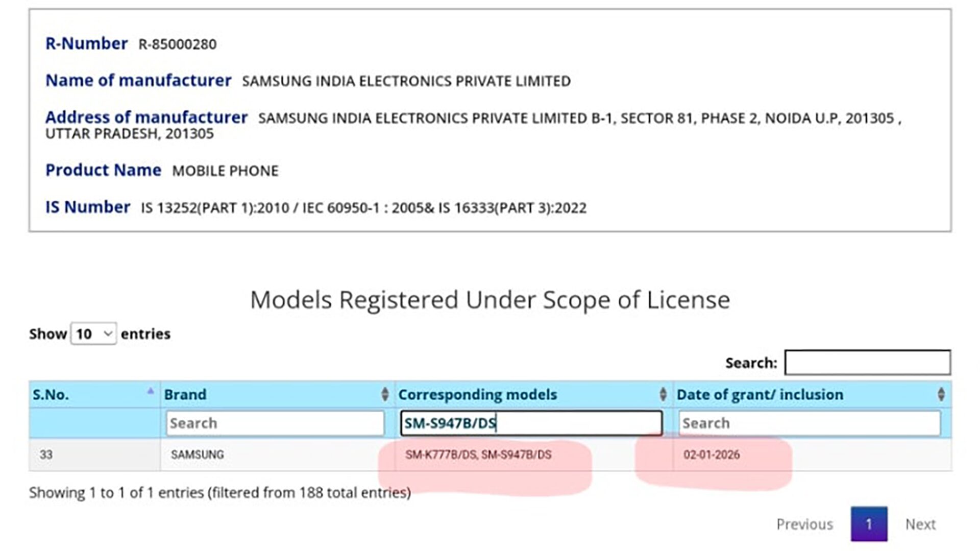The width and height of the screenshot is (980, 551).
Task: Click the Corresponding models filter field
Action: [x=531, y=423]
